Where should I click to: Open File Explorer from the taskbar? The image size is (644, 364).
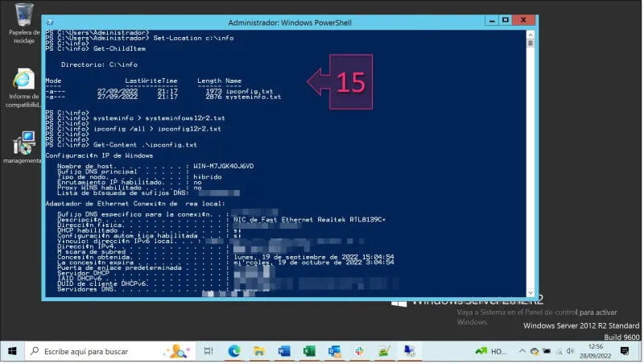(259, 351)
